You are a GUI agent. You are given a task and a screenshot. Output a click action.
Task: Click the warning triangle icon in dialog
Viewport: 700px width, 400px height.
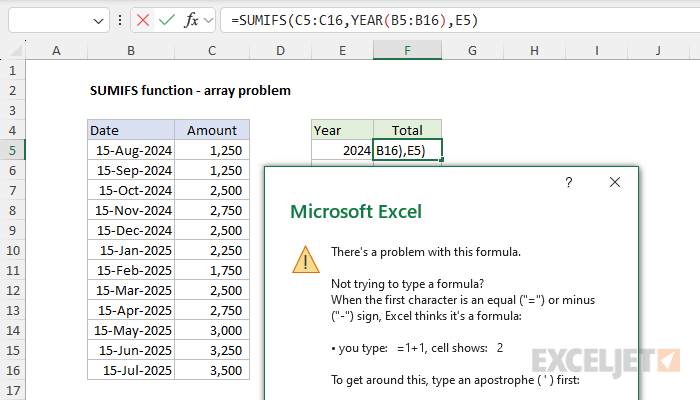(306, 259)
